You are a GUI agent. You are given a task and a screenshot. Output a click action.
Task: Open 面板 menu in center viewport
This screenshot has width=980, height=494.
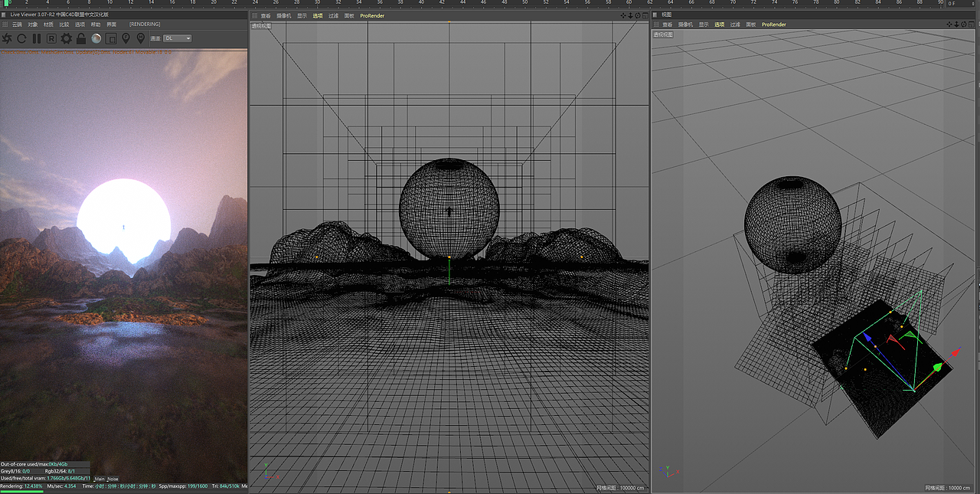349,15
